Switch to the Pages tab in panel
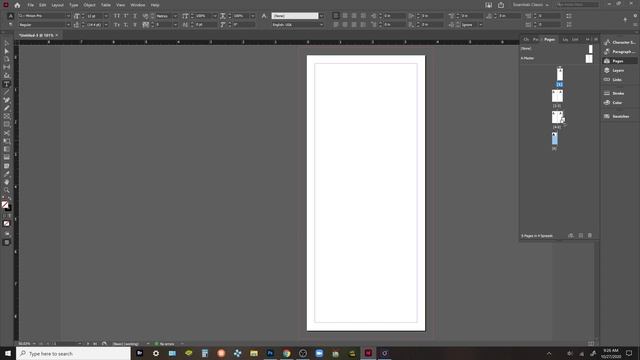Viewport: 640px width, 360px height. [x=549, y=39]
